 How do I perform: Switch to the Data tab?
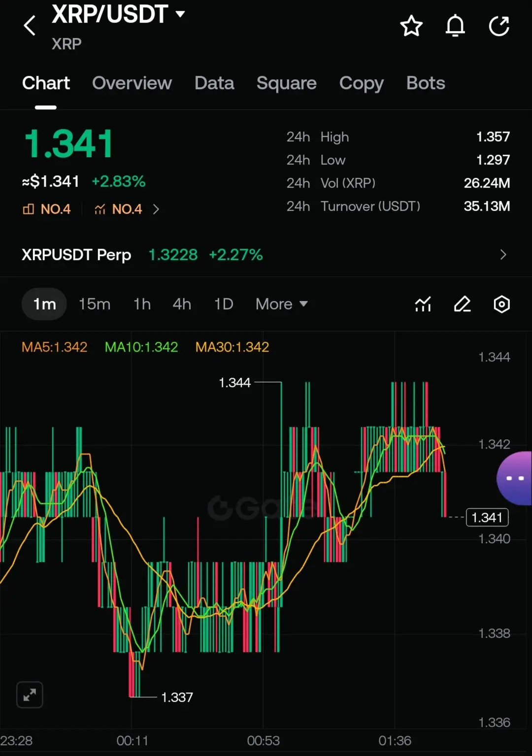(x=214, y=83)
